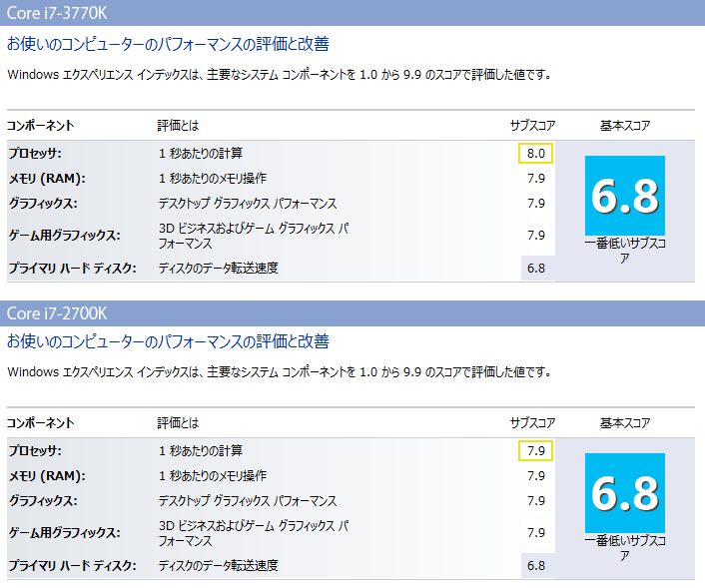The height and width of the screenshot is (588, 705).
Task: Select グラフィックス: label in i7-2700K table
Action: coord(43,501)
